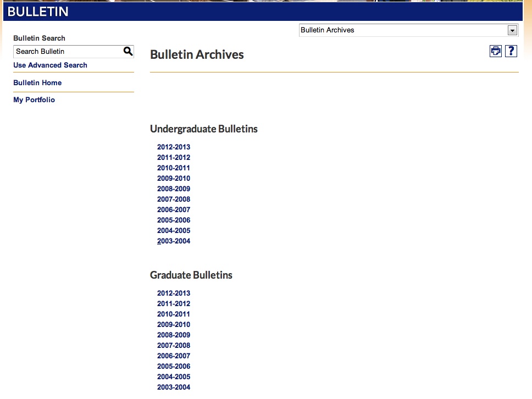
Task: Click into the Search Bulletin field
Action: click(68, 52)
